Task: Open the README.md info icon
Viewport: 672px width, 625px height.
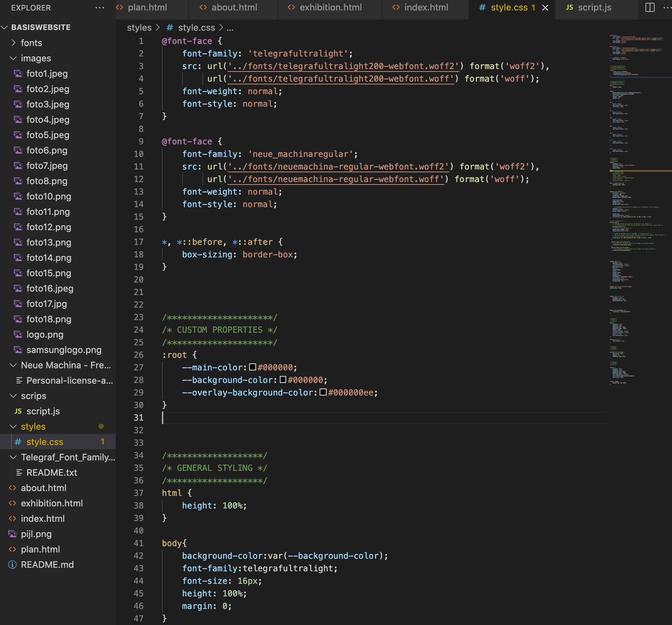Action: click(13, 564)
